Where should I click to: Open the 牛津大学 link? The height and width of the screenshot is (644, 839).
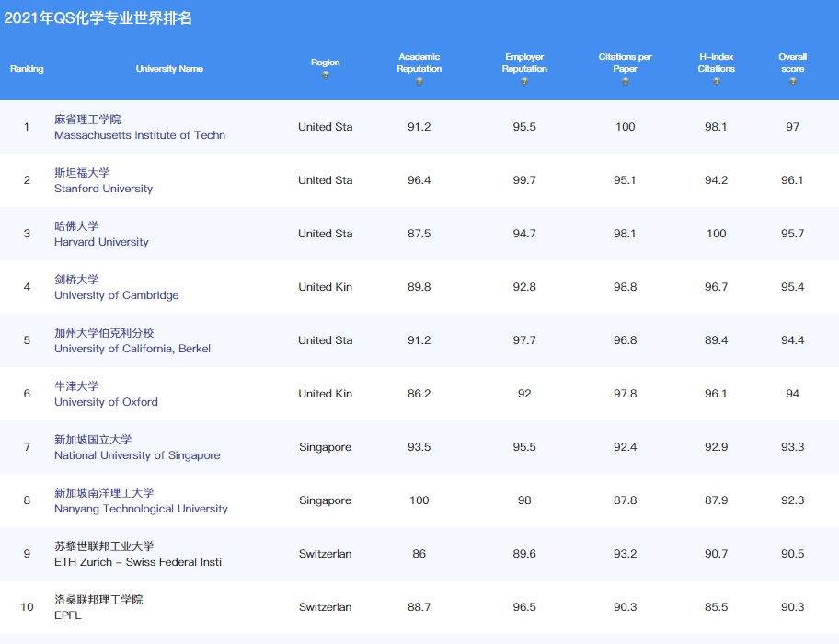pos(76,386)
